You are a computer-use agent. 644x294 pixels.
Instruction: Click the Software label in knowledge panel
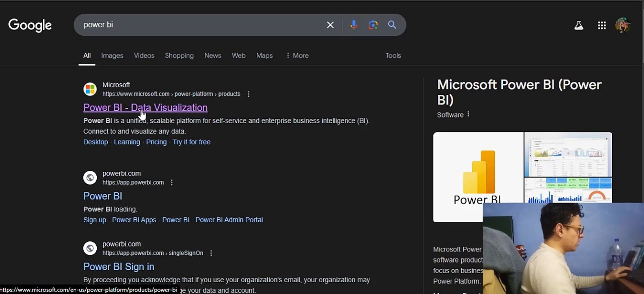450,115
